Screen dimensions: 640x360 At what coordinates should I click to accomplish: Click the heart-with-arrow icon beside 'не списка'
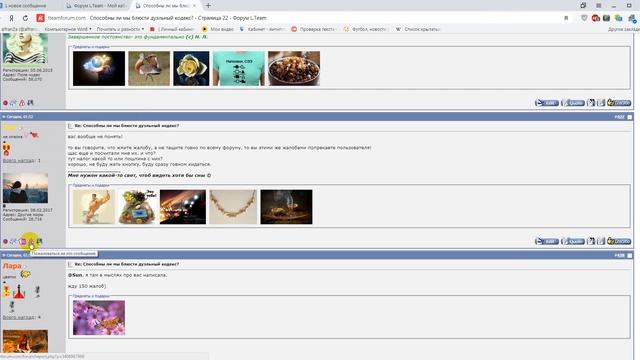coord(33,135)
